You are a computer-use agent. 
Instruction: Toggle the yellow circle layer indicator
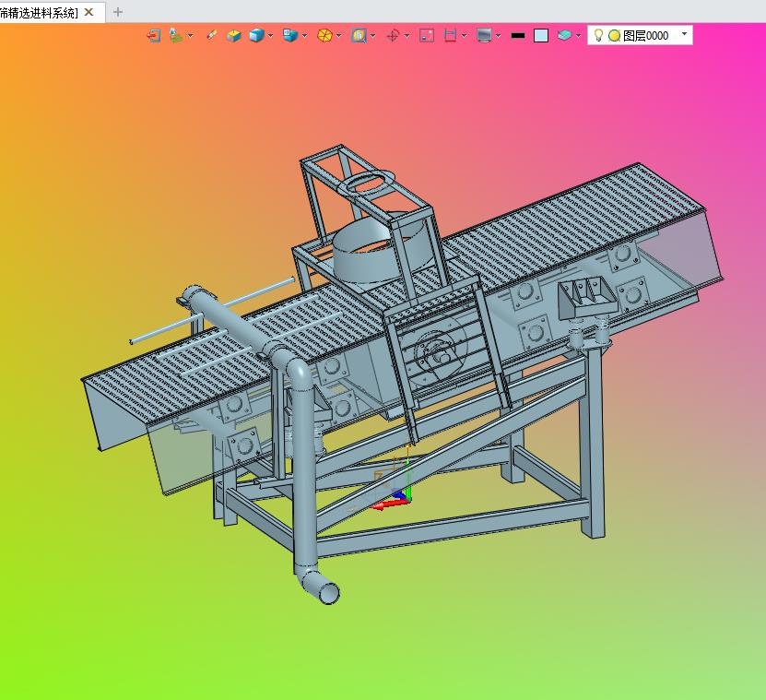click(614, 35)
